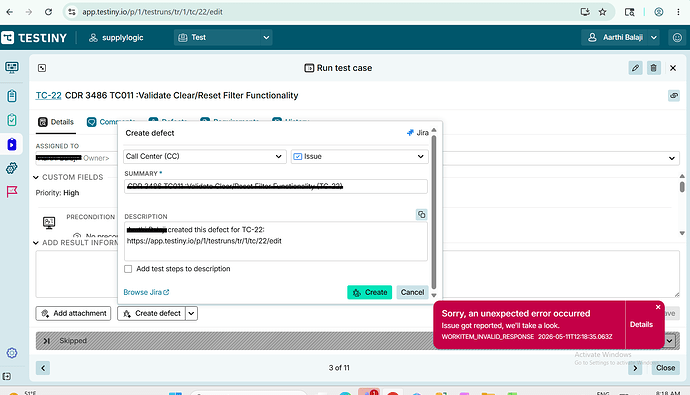
Task: Open the Call Center (CC) project dropdown
Action: (205, 156)
